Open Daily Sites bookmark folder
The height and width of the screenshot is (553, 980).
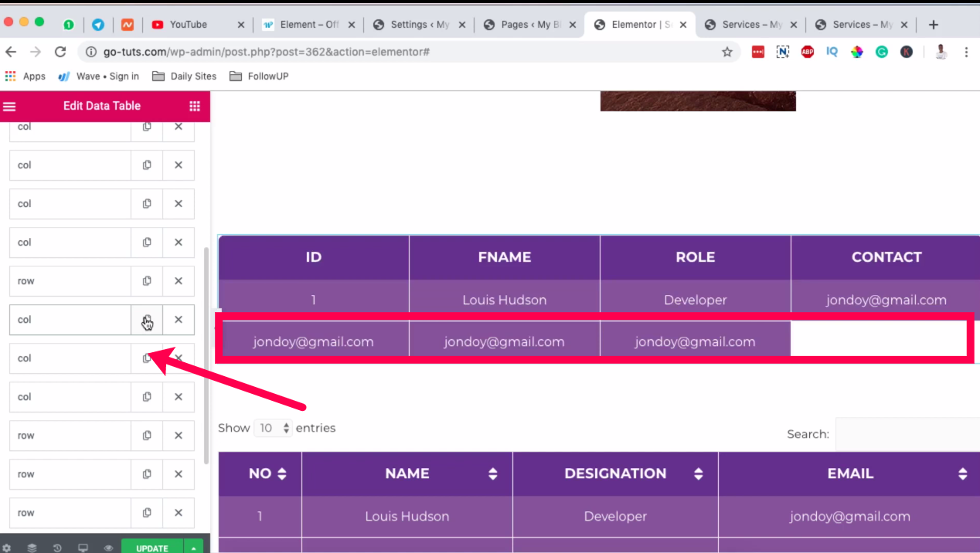(184, 76)
